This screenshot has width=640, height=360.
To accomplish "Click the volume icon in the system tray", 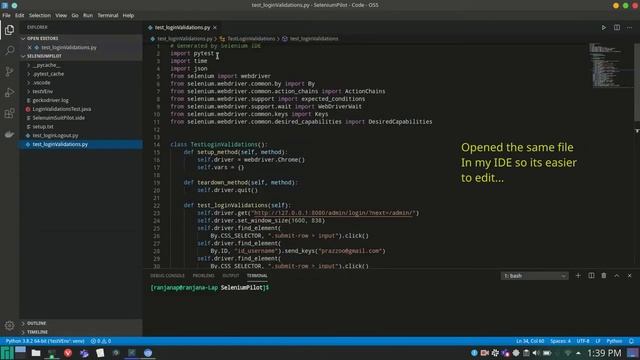I will point(536,353).
